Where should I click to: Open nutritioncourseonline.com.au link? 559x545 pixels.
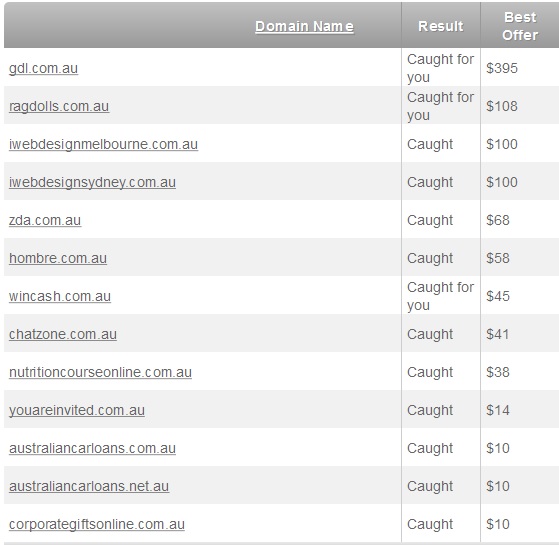(x=101, y=372)
